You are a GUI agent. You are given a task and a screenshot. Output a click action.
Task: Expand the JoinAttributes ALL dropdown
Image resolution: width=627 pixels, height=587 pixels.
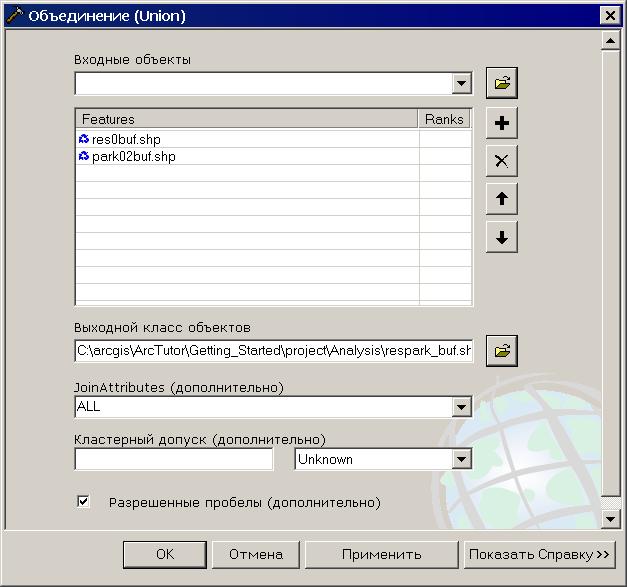click(x=461, y=407)
